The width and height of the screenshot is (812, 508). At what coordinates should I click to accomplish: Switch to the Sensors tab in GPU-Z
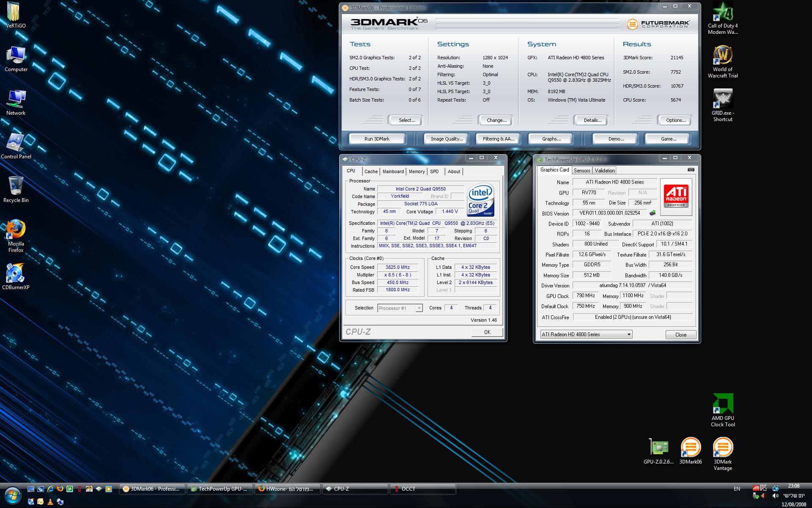(x=582, y=170)
